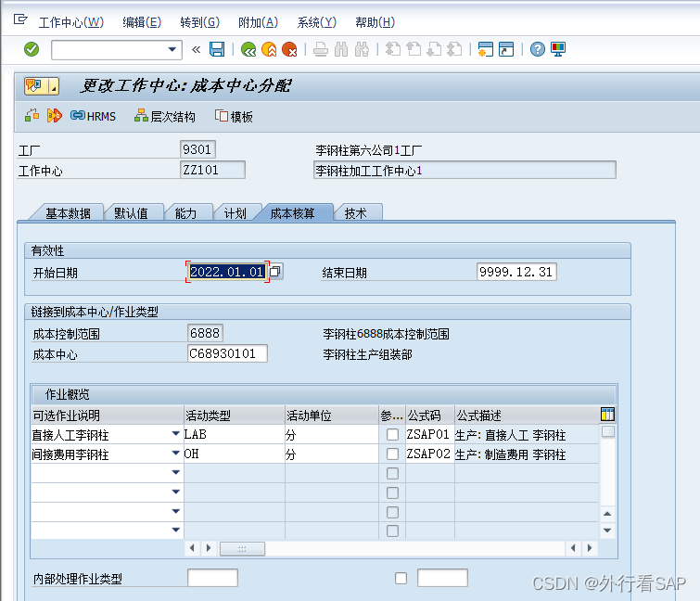Click the red Cancel icon in toolbar
Viewport: 700px width, 601px height.
tap(289, 49)
